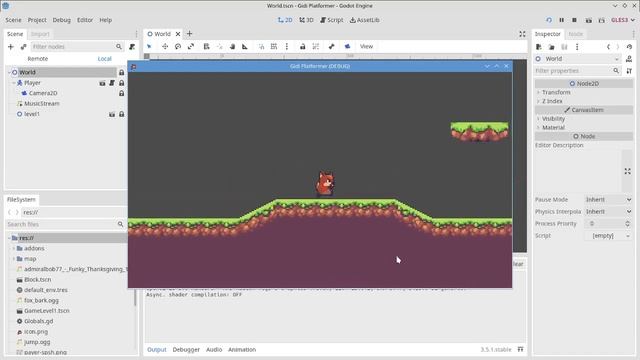640x360 pixels.
Task: Add a new node with plus icon
Action: point(11,47)
